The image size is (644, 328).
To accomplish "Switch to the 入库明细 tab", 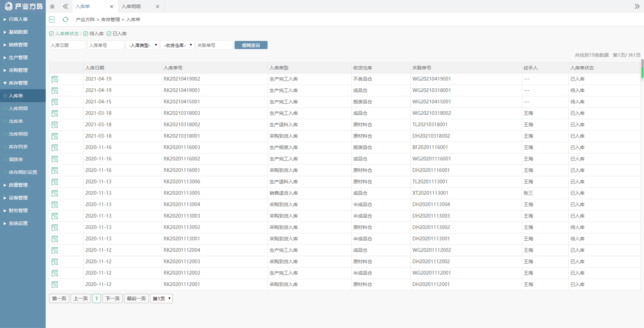I will [132, 6].
